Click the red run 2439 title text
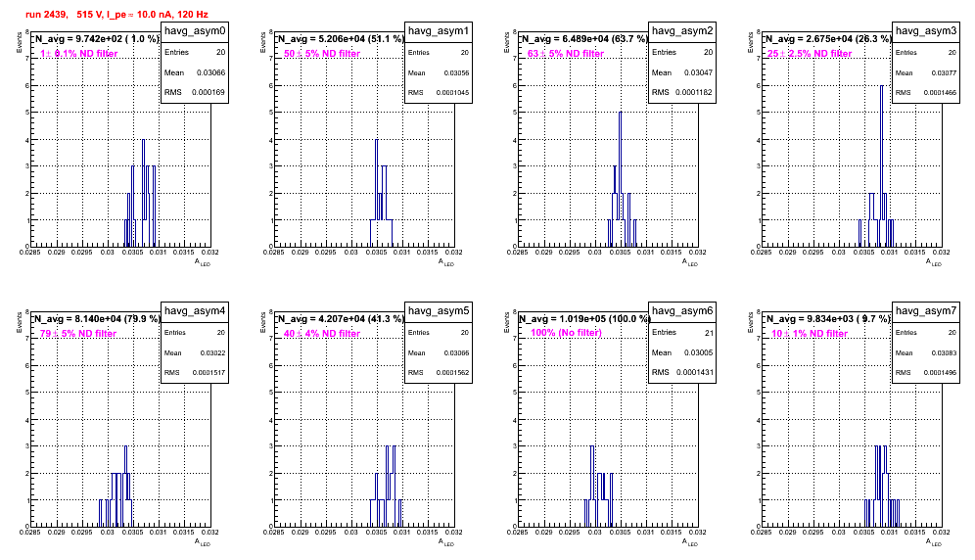975x560 pixels. tap(116, 15)
